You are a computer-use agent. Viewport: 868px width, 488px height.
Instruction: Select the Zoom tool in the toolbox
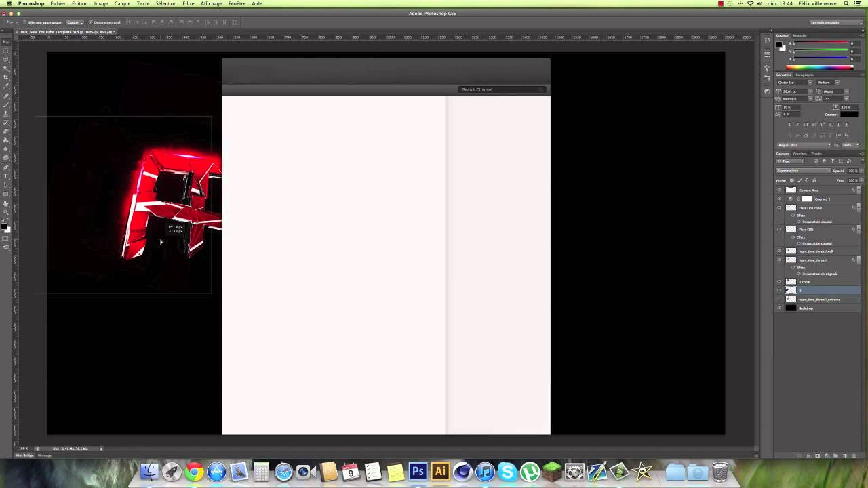[7, 212]
